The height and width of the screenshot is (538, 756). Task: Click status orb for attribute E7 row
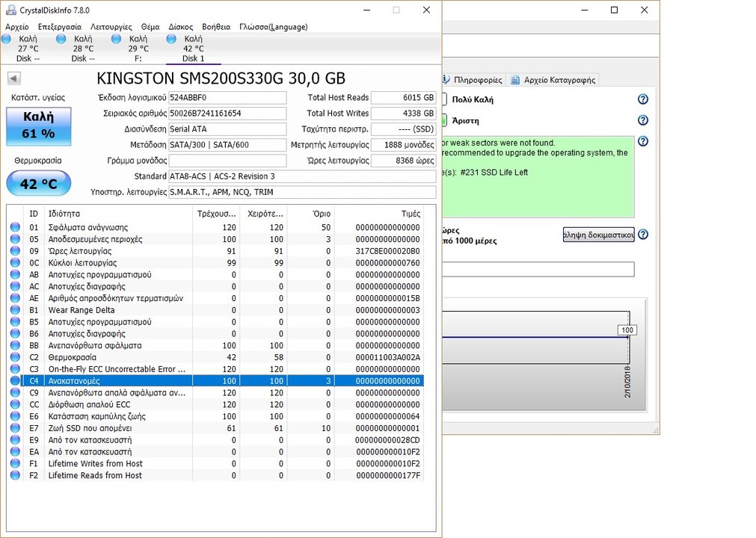click(x=15, y=427)
